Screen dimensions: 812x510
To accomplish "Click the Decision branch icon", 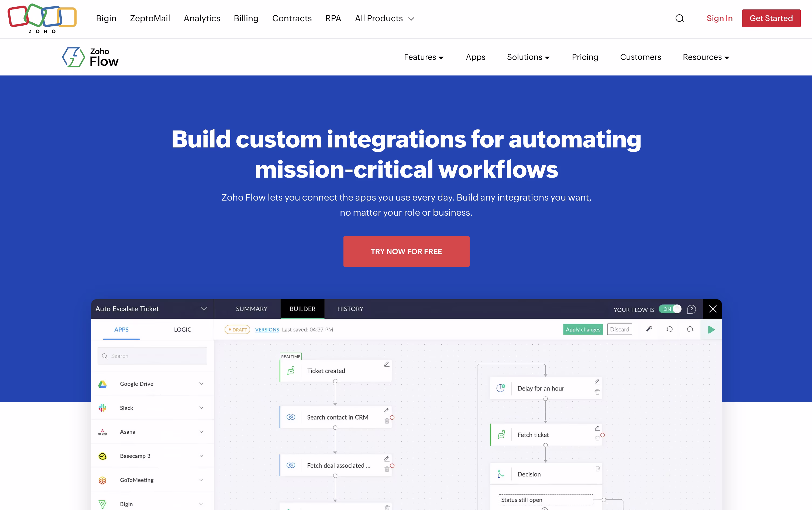I will tap(501, 474).
